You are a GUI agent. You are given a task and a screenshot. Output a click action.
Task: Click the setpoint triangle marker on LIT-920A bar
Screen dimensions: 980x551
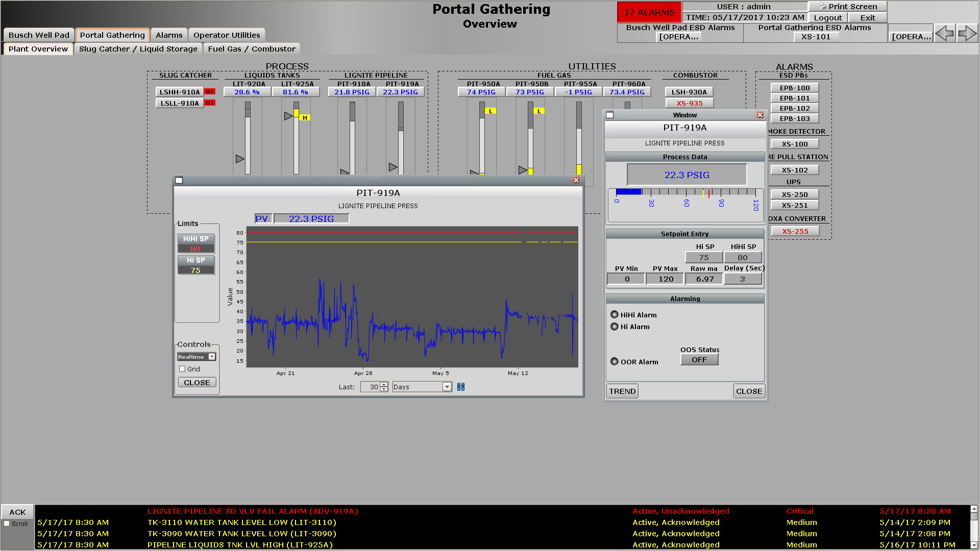pyautogui.click(x=239, y=159)
